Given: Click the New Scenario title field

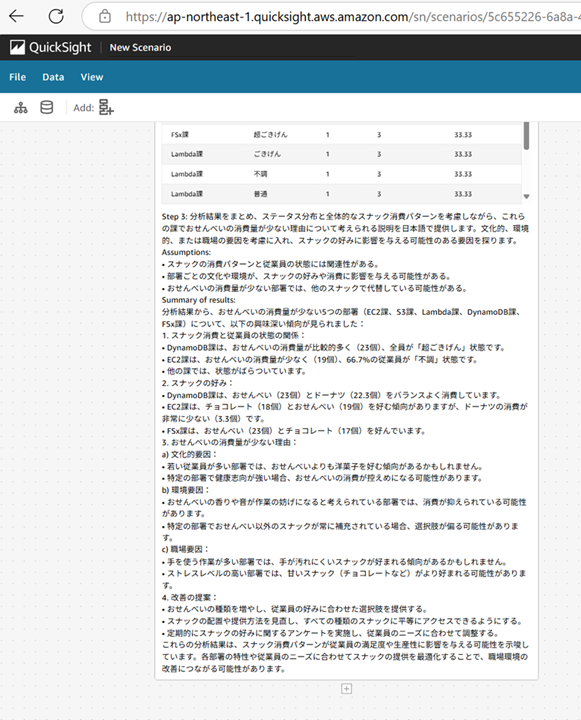Looking at the screenshot, I should tap(232, 48).
